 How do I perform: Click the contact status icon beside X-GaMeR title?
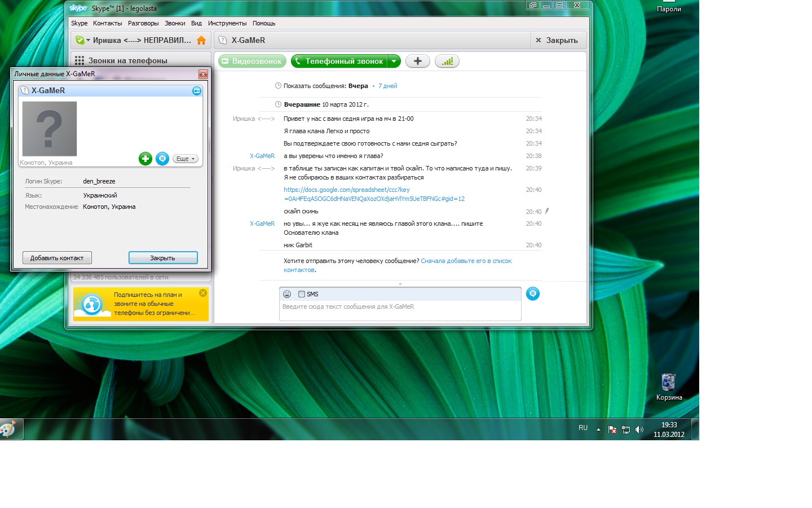223,40
